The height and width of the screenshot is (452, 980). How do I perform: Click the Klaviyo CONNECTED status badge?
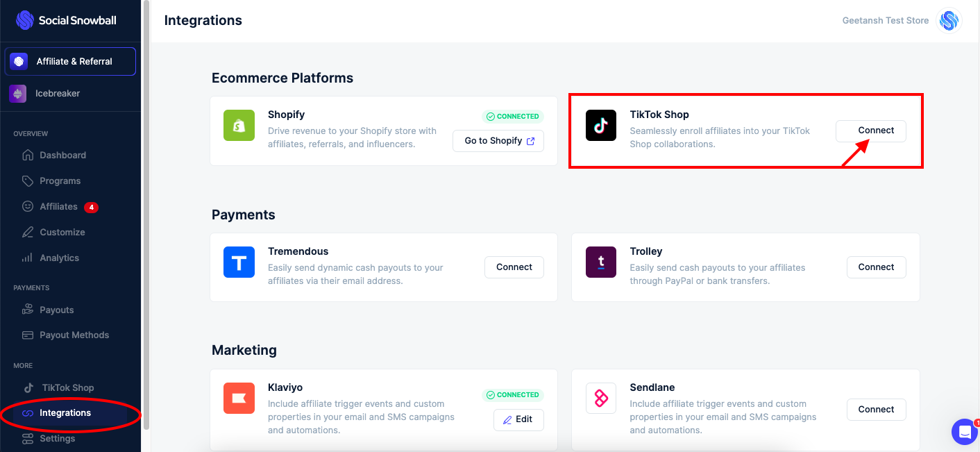tap(513, 394)
